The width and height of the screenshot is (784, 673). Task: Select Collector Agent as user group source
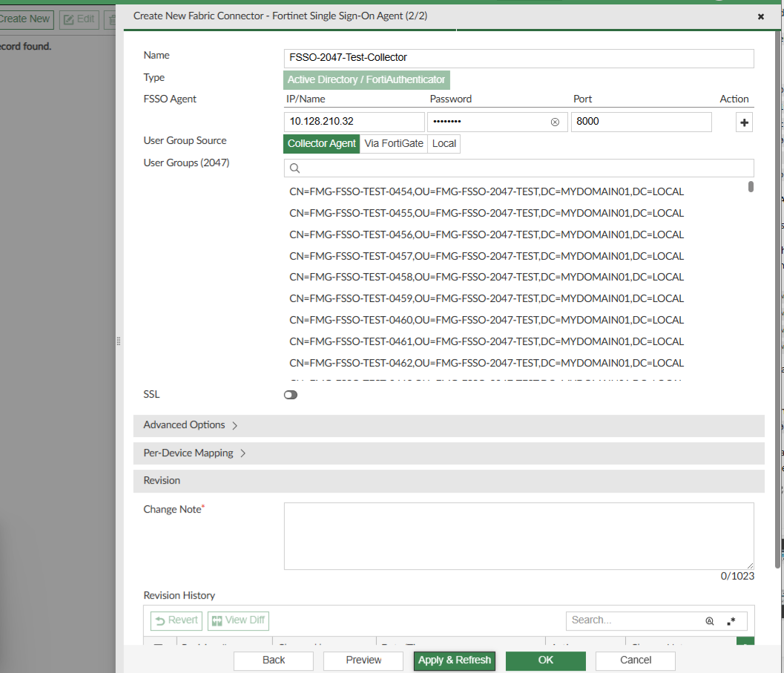click(321, 144)
